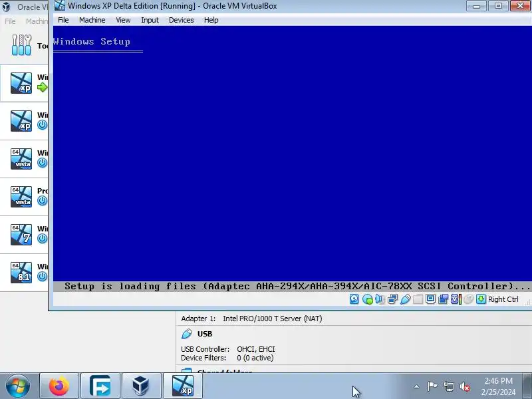Select the Vista 64 VM labeled Pro
The width and height of the screenshot is (532, 399).
21,197
